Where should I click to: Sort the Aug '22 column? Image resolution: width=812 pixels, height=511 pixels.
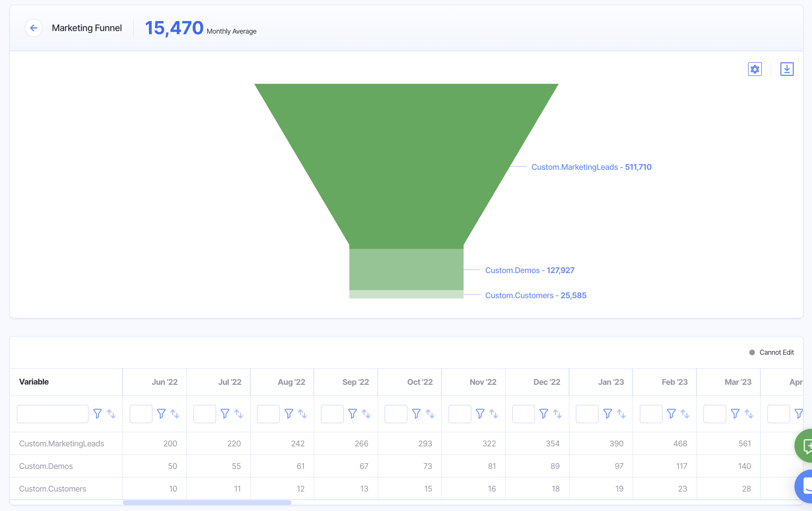click(302, 413)
